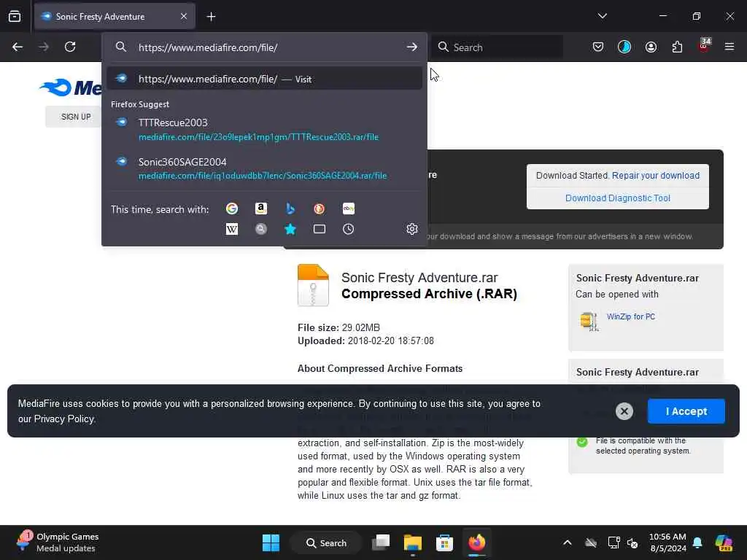Click WinZip archive icon

coord(589,322)
